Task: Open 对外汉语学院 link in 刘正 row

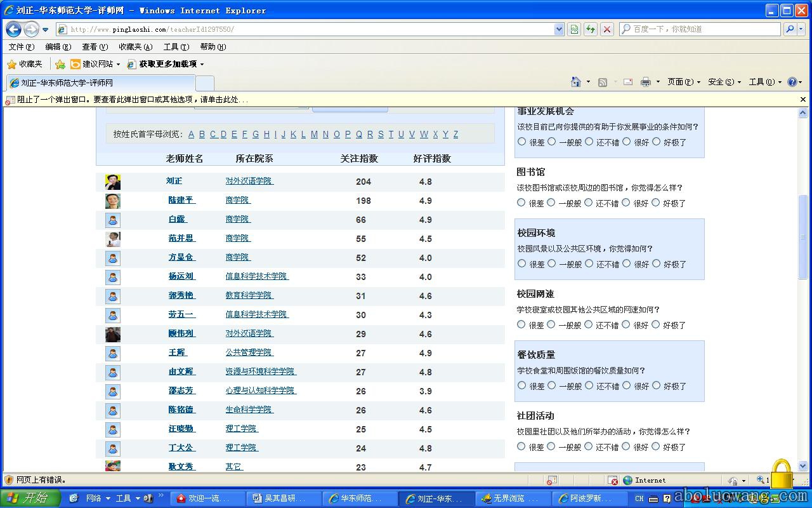Action: 249,181
